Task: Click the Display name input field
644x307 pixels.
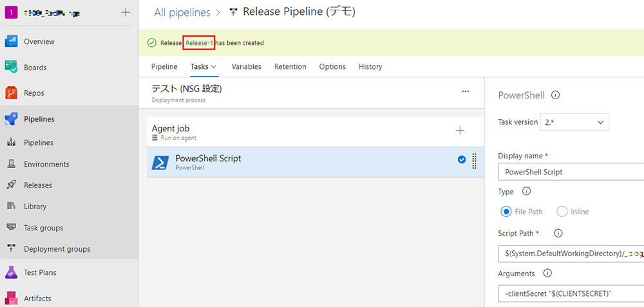Action: point(571,172)
